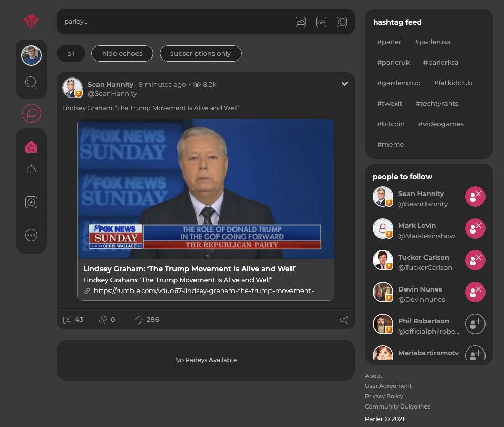Open Tucker Carlson's profile avatar
The image size is (504, 427).
click(x=382, y=260)
